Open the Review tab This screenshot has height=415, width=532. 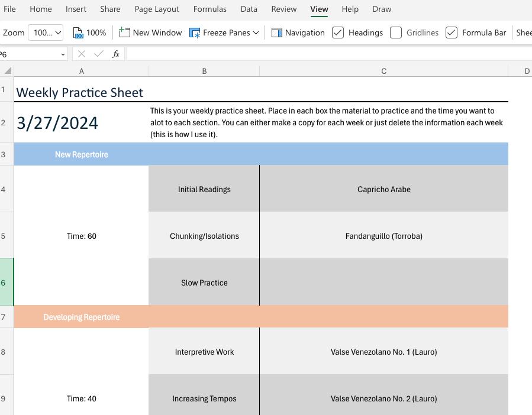(284, 9)
